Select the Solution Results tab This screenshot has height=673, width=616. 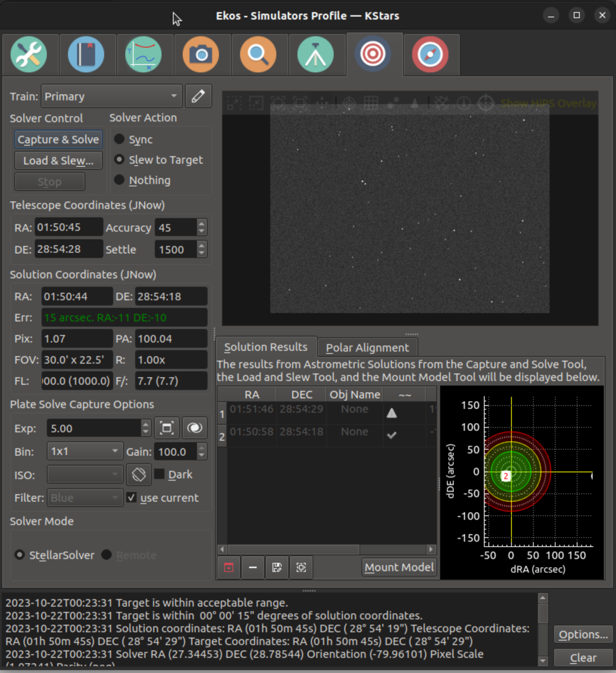pyautogui.click(x=266, y=347)
